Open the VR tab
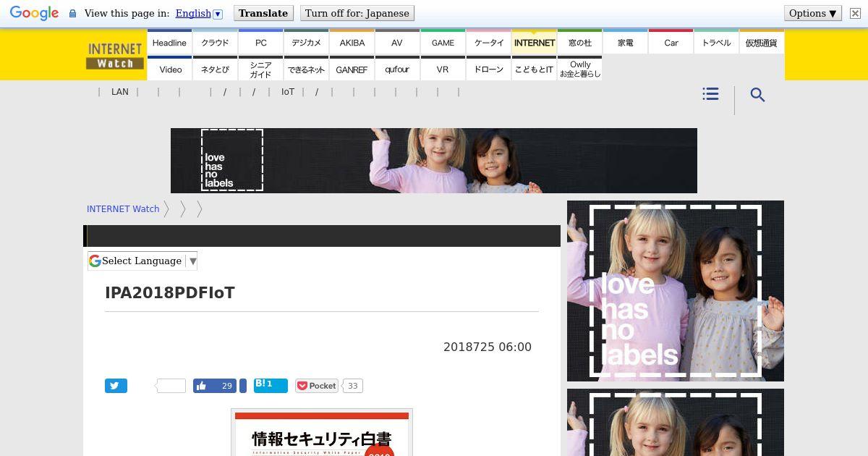This screenshot has width=868, height=456. coord(443,69)
